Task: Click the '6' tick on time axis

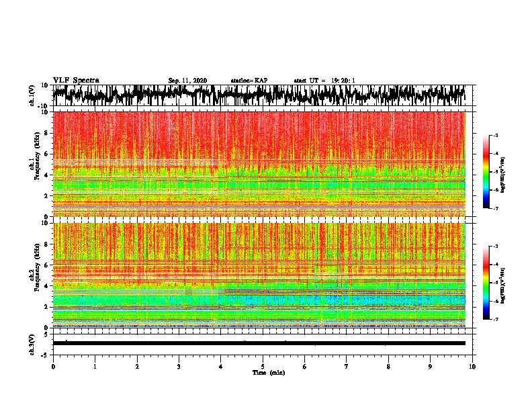Action: [305, 367]
